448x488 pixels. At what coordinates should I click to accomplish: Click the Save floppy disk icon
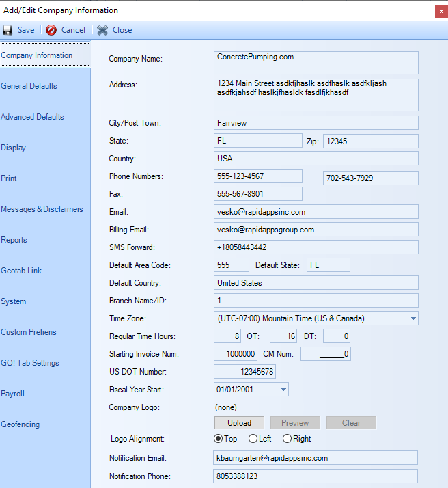(x=8, y=30)
